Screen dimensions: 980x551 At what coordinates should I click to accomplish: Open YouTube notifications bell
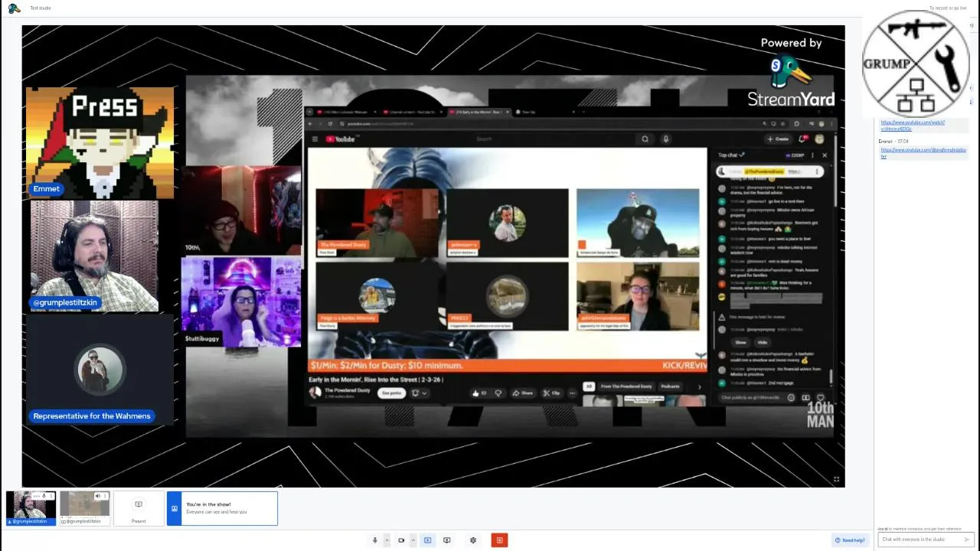pos(803,139)
